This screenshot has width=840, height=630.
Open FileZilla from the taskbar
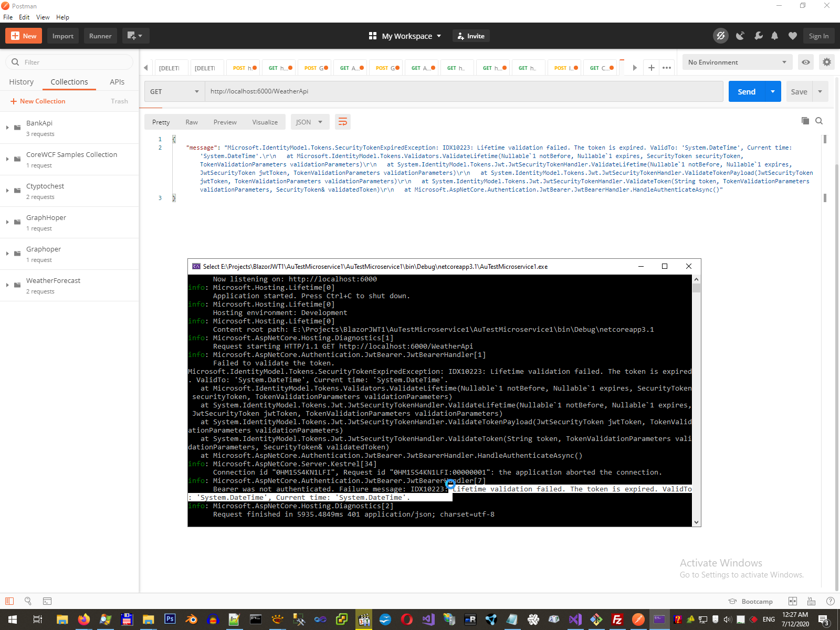click(x=617, y=619)
